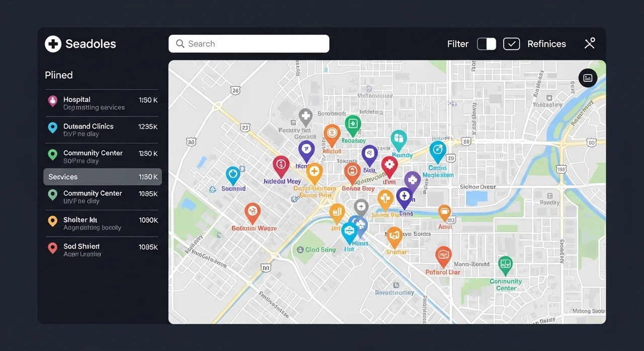
Task: Click the orange Bofiminr Waare map pin
Action: coord(253,213)
